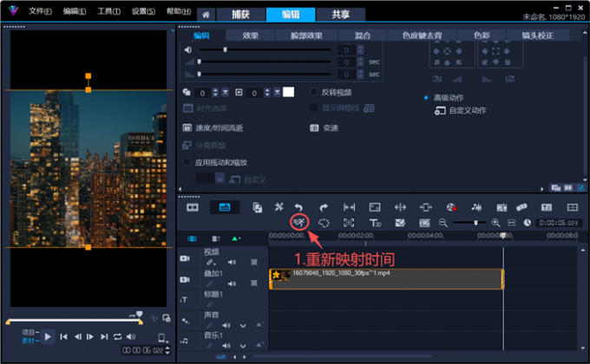Image resolution: width=590 pixels, height=364 pixels.
Task: Open the Record/Capture option film-reel icon
Action: [x=451, y=207]
